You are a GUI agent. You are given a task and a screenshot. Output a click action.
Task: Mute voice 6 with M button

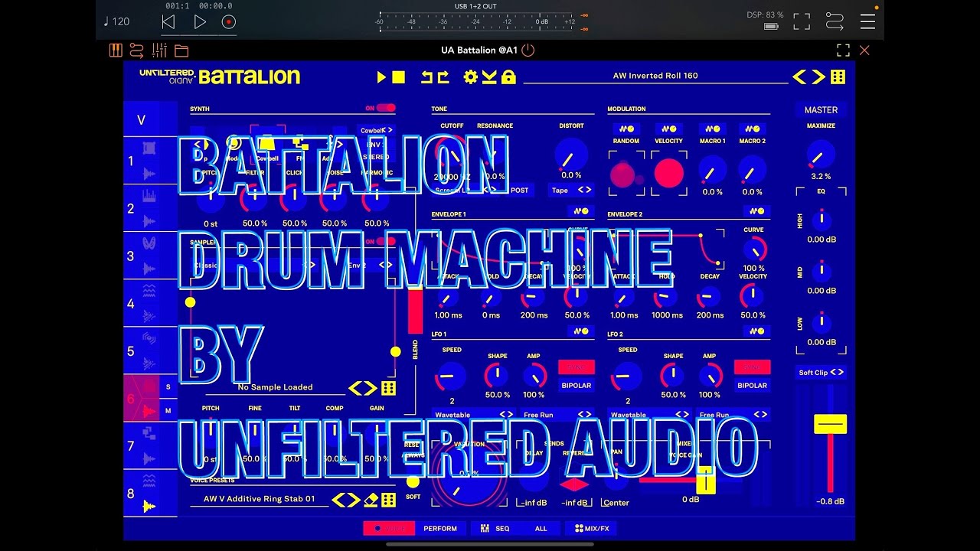(x=168, y=411)
